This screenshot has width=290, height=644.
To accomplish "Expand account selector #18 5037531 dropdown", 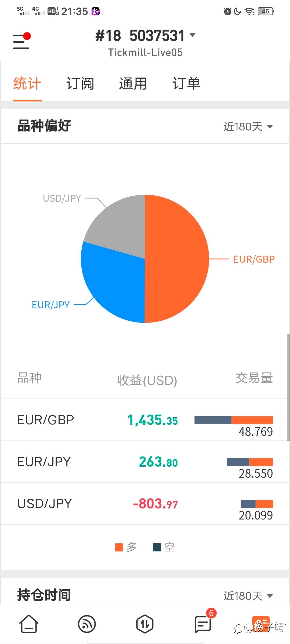I will pos(145,36).
